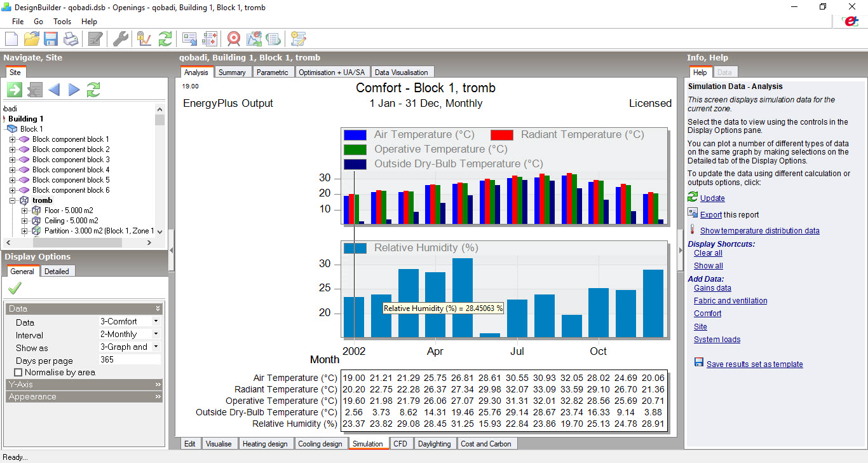Switch to the Cooling design tab
Viewport: 868px width, 463px height.
coord(320,444)
